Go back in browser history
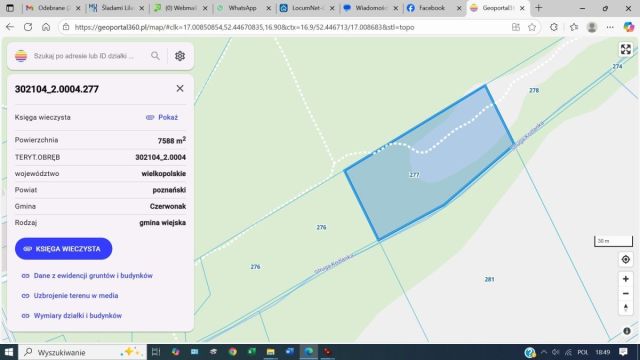The height and width of the screenshot is (360, 640). coord(10,27)
